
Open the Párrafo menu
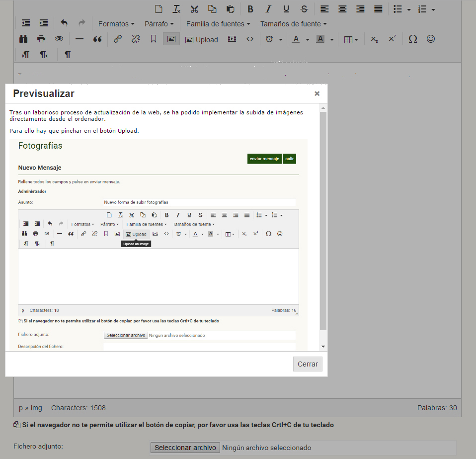tap(159, 24)
